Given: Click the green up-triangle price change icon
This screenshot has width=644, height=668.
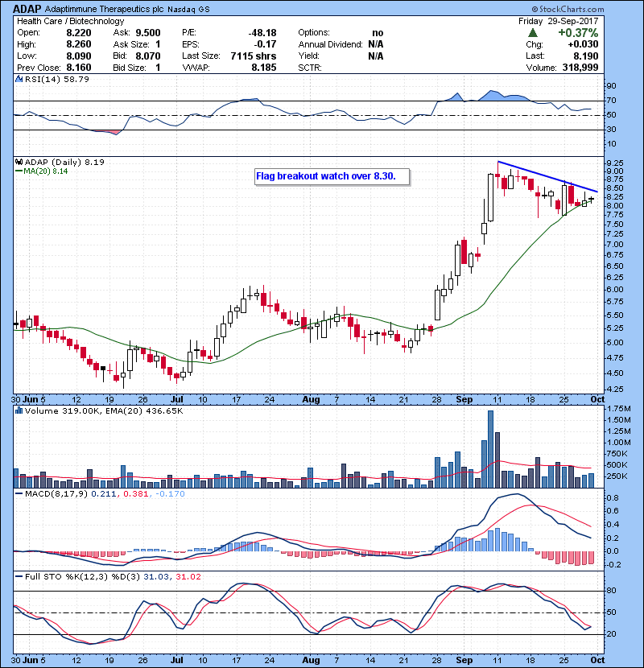Looking at the screenshot, I should pos(532,33).
